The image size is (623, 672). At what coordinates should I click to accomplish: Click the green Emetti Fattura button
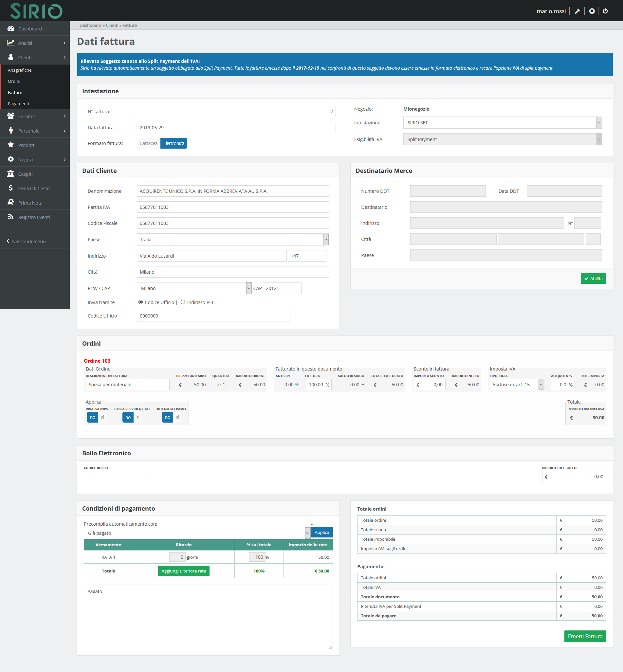585,636
